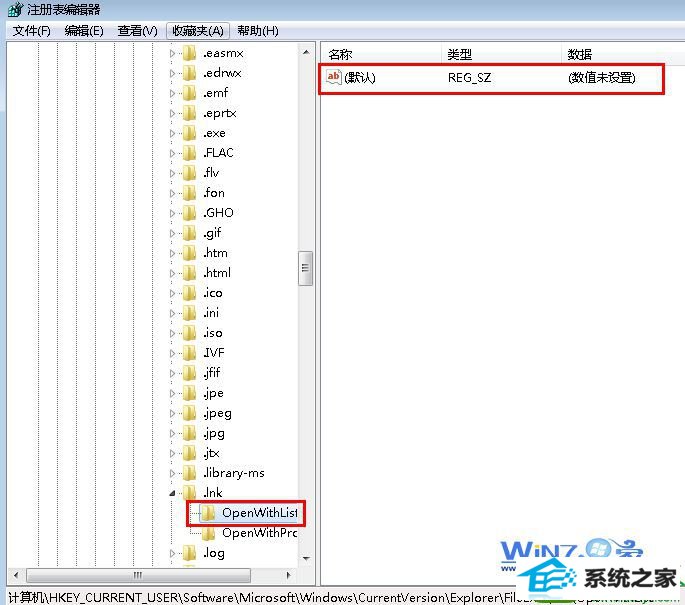
Task: Expand the .log key
Action: [172, 553]
